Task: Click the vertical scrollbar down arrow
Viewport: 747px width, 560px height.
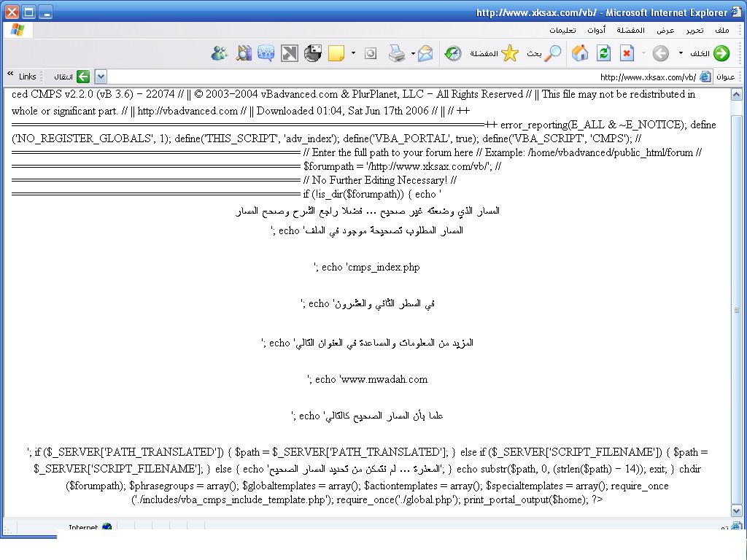Action: tap(737, 511)
